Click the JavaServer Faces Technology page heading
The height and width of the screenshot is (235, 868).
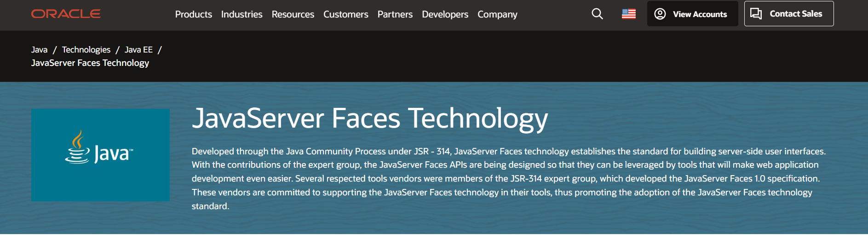(370, 118)
